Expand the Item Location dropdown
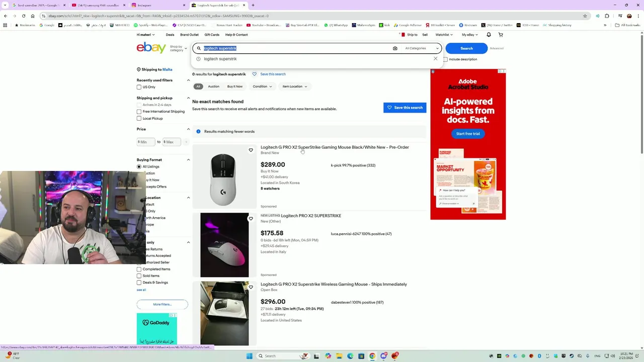The height and width of the screenshot is (362, 644). [x=295, y=86]
